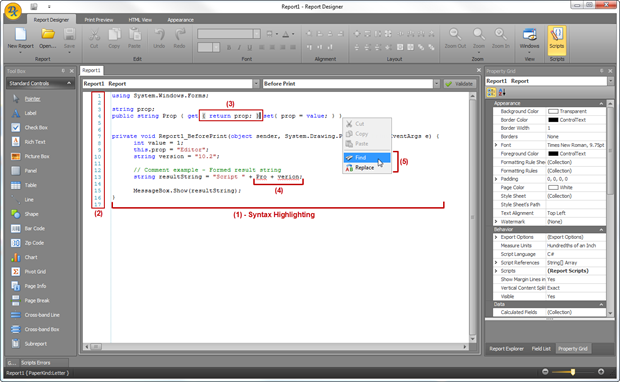Choose Find from the context menu
Image resolution: width=620 pixels, height=382 pixels.
tap(367, 157)
